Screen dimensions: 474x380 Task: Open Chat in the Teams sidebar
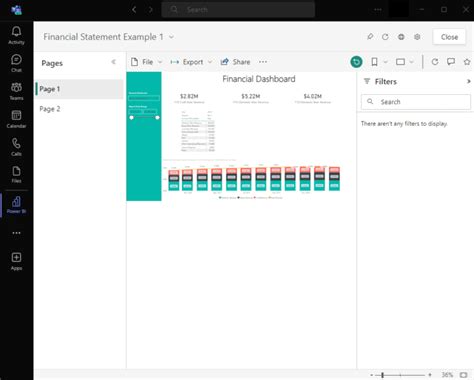tap(16, 63)
